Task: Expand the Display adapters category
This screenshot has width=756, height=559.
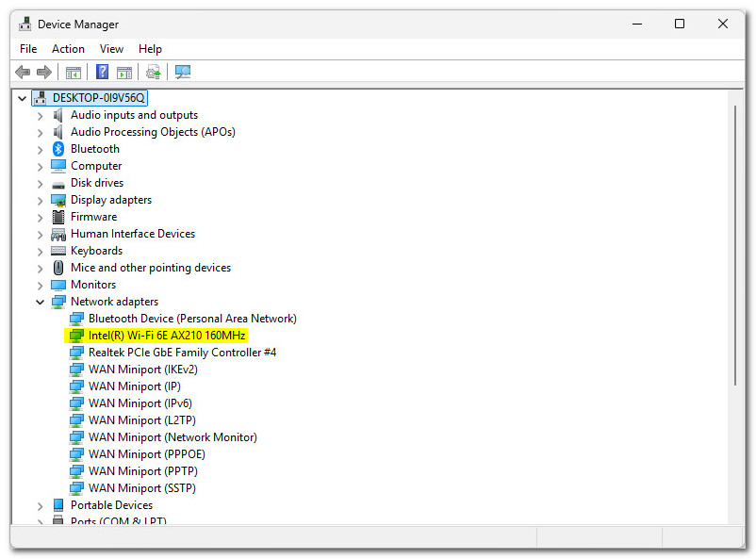Action: (x=40, y=200)
